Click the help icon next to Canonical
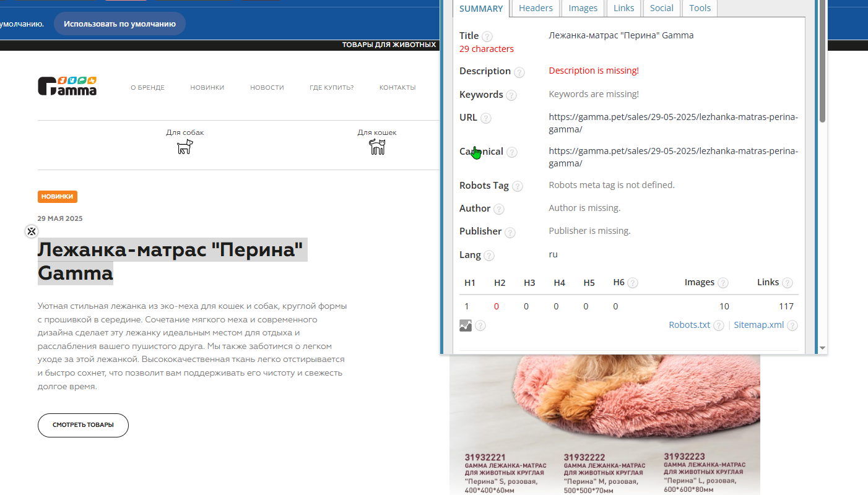Screen dimensions: 868x495 [512, 152]
